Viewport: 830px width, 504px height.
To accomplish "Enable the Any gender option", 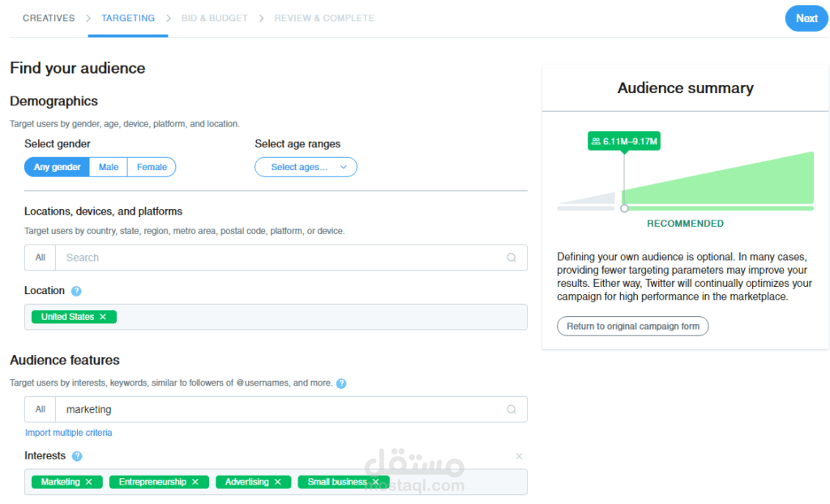I will 56,167.
